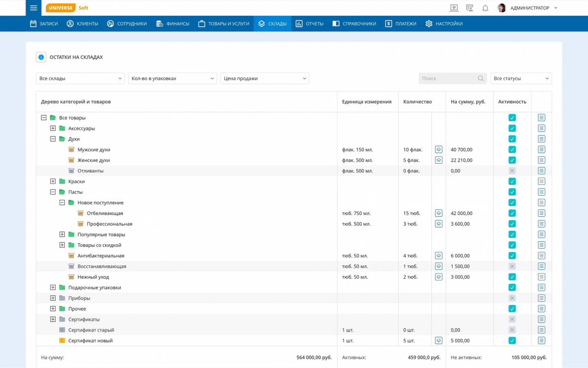Click the info icon beside Остатки на складах
The height and width of the screenshot is (368, 588).
pos(41,57)
